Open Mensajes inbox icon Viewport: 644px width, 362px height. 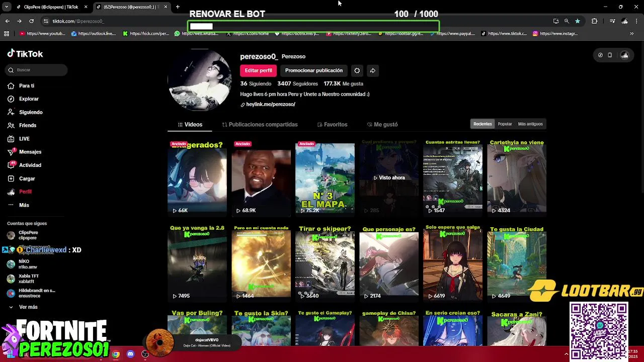(x=11, y=152)
